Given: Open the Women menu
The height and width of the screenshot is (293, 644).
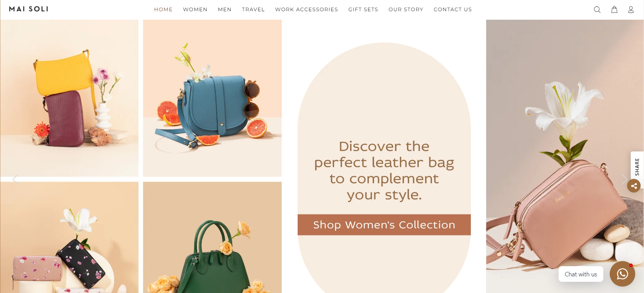Looking at the screenshot, I should pos(195,10).
